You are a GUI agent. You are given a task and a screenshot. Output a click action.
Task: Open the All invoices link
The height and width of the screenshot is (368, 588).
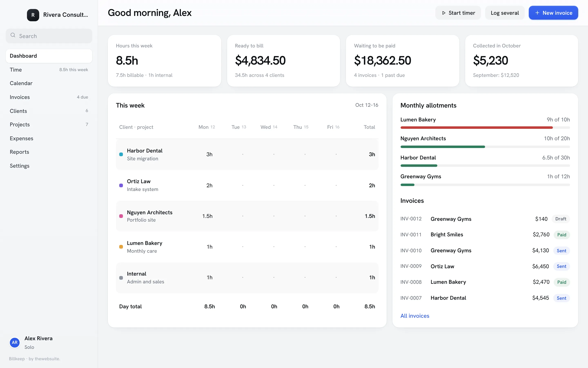(415, 316)
